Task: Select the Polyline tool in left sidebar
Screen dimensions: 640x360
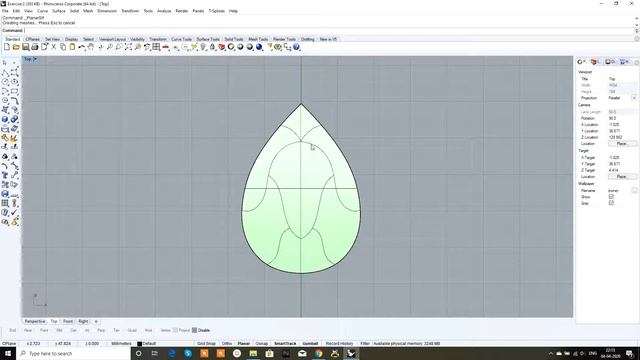Action: (5, 73)
